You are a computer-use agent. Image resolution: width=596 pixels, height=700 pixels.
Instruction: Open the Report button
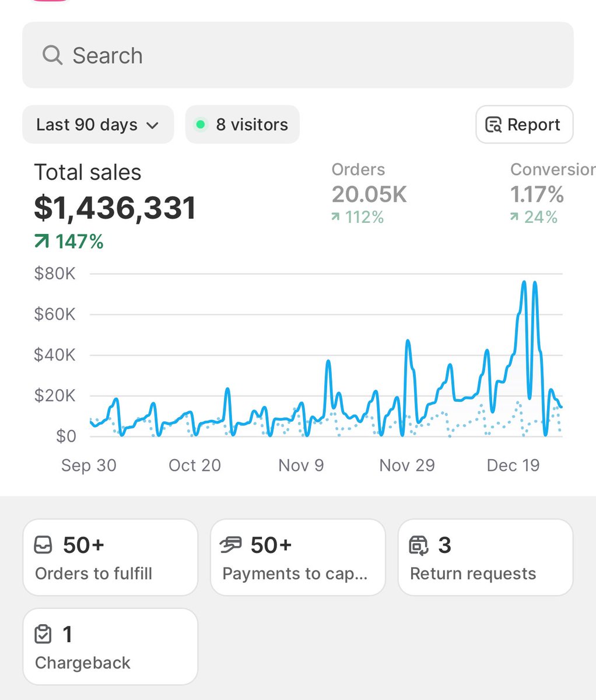[524, 124]
